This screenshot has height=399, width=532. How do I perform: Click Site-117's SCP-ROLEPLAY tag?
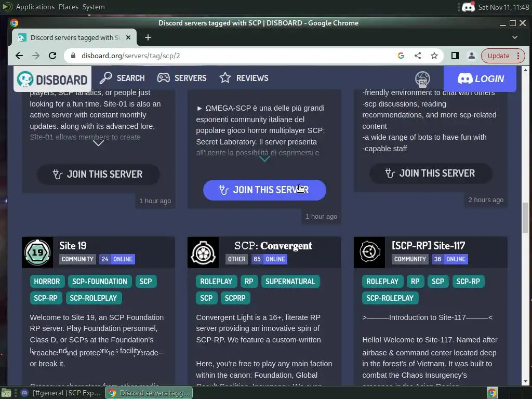(x=390, y=298)
